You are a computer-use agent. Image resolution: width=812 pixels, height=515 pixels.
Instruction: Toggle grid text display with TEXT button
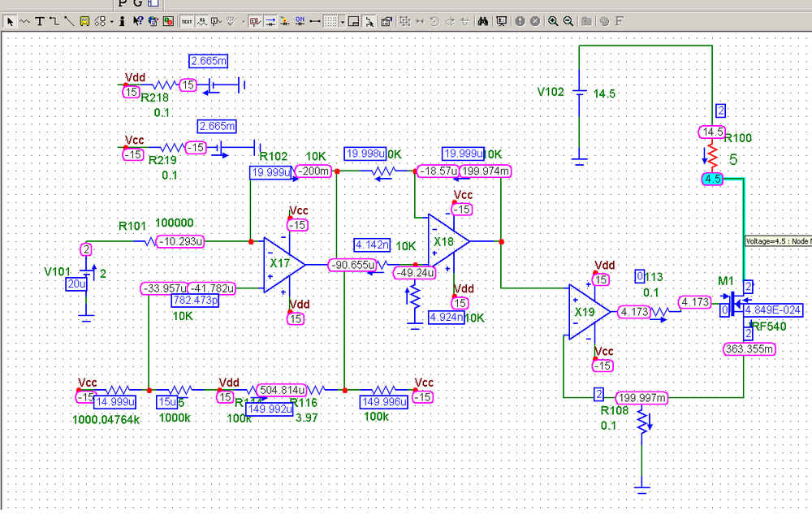[x=187, y=21]
